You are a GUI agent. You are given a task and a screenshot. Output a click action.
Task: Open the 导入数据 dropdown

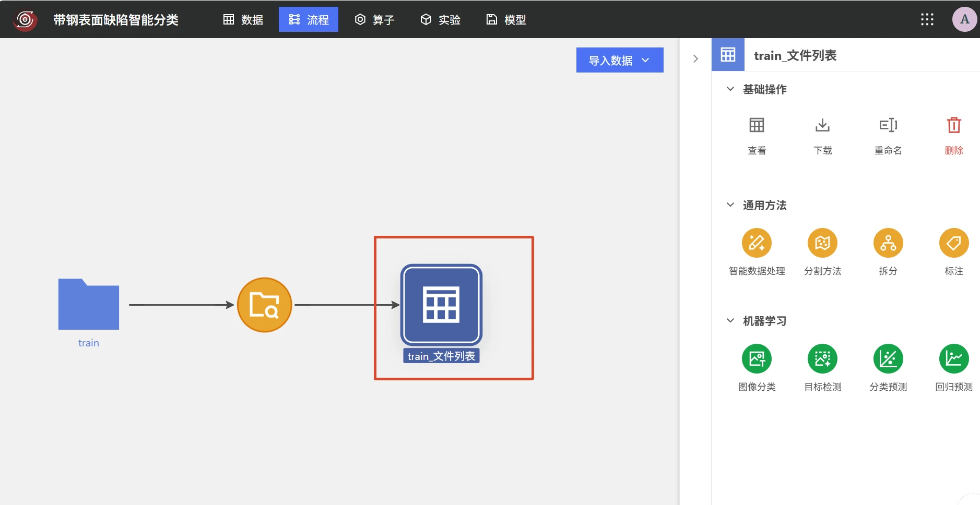[620, 60]
